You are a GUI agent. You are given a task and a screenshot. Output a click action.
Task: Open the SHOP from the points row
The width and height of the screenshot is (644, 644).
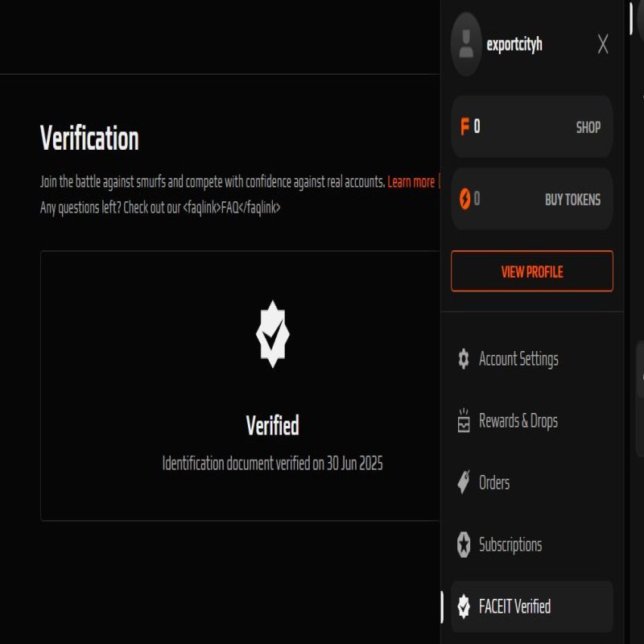point(589,126)
